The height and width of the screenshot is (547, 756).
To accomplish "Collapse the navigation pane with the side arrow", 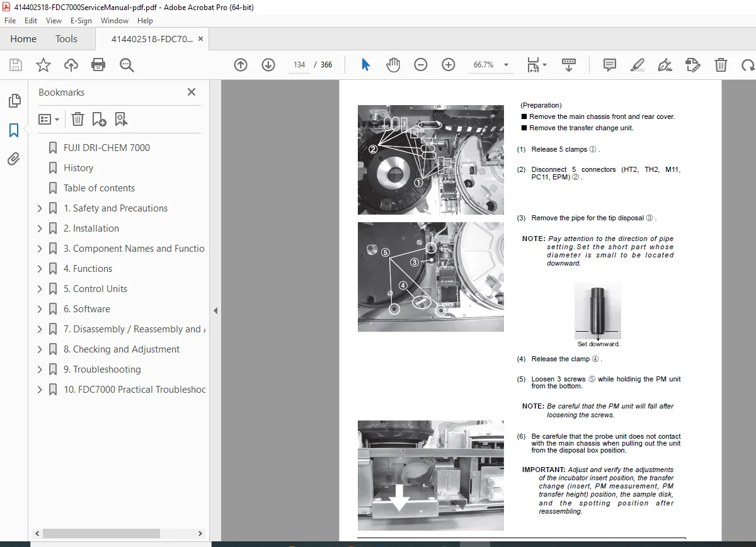I will (x=215, y=310).
